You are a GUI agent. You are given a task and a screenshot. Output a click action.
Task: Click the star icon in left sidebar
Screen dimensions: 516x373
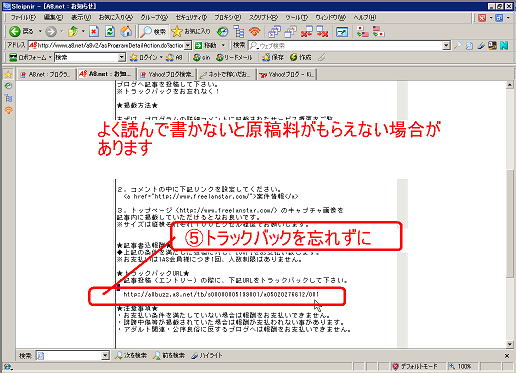click(8, 74)
